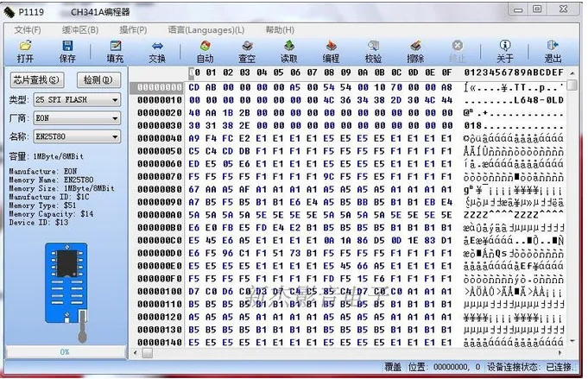Open the 缓冲区(B) menu
Screen dimensions: 588x379
coord(80,29)
